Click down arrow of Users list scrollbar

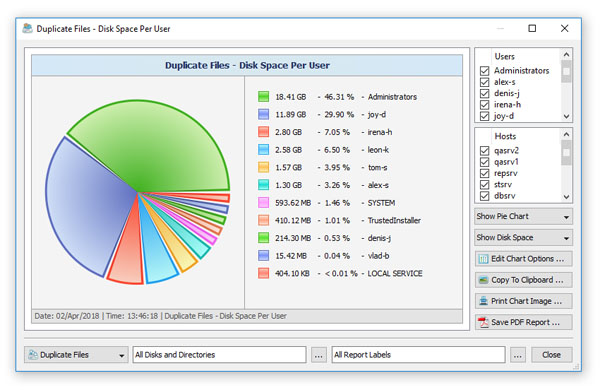click(567, 116)
